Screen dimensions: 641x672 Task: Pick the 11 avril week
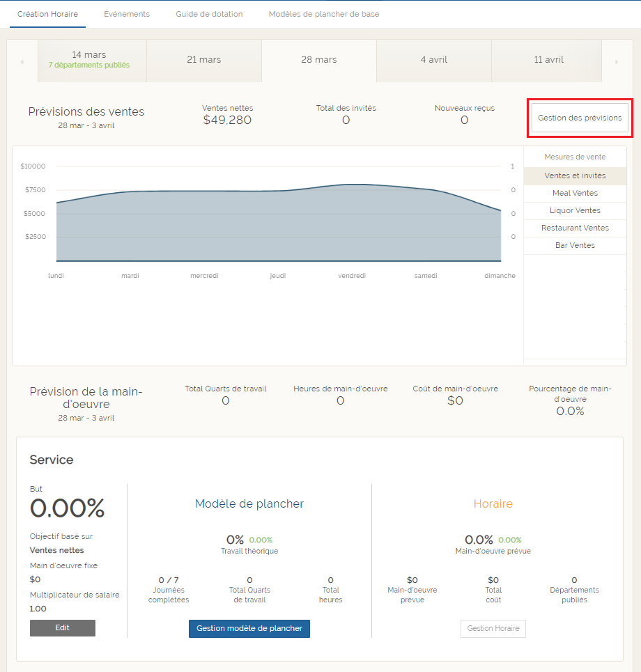[548, 60]
